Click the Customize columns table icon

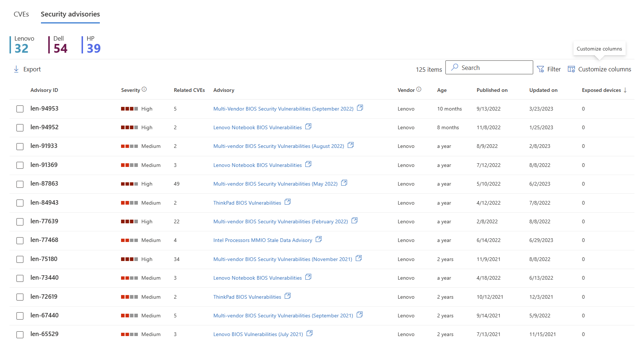571,69
